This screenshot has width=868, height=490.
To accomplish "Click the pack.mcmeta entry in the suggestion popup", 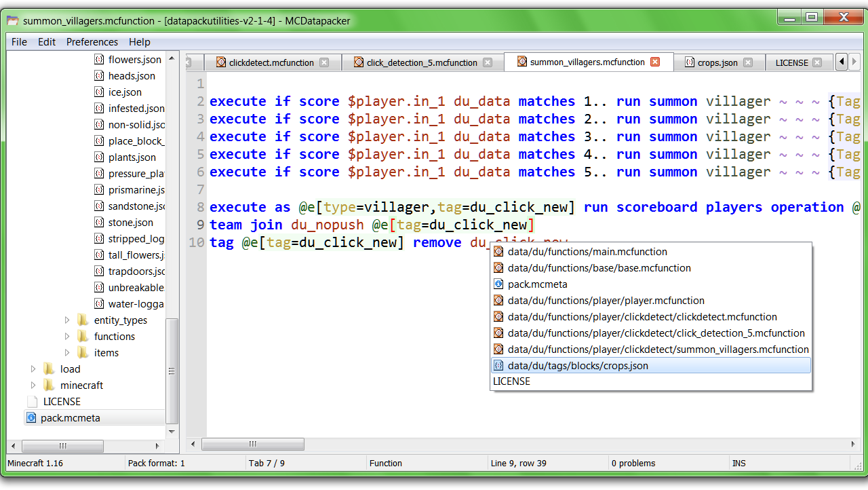I will coord(536,284).
